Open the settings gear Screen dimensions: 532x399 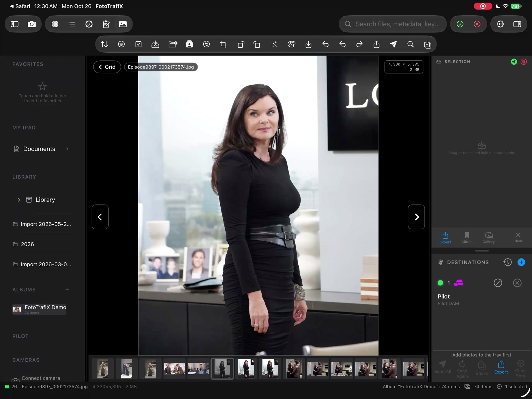(500, 24)
